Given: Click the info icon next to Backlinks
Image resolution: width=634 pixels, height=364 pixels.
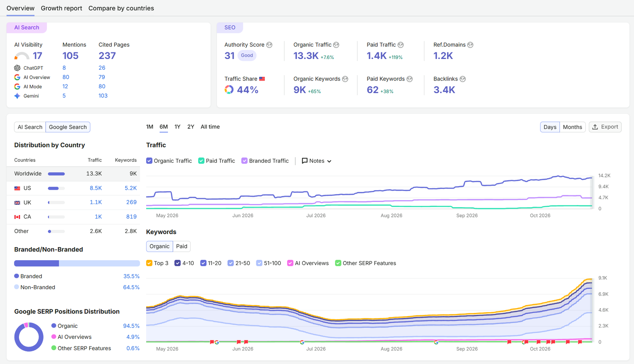Looking at the screenshot, I should [463, 79].
